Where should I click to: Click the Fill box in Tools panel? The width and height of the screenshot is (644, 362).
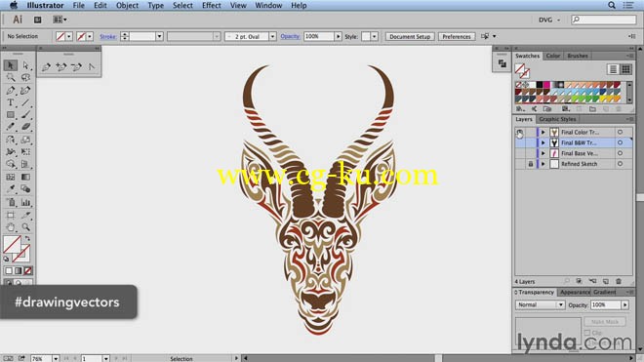click(12, 245)
